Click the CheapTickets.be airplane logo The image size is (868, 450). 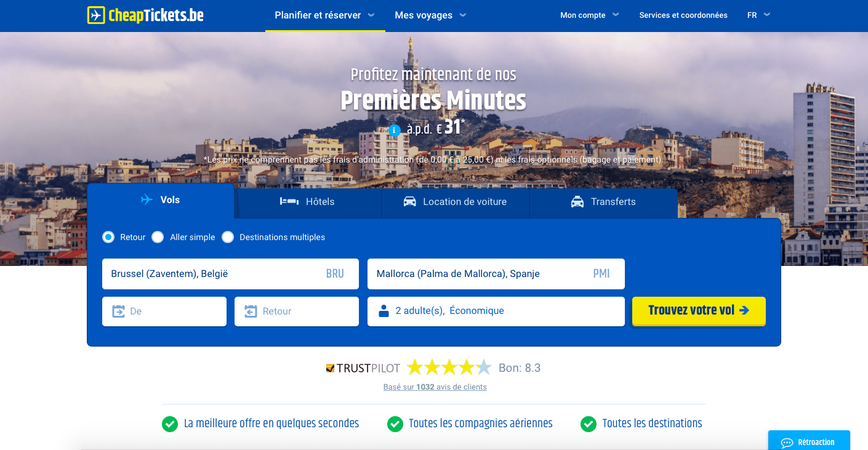(x=96, y=15)
